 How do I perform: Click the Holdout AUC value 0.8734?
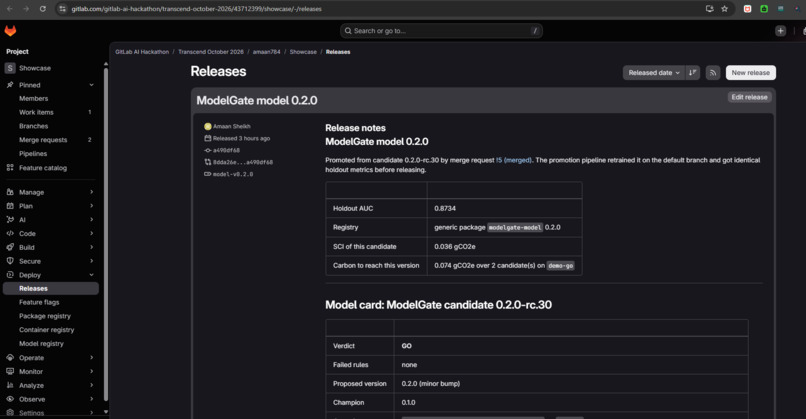[445, 208]
